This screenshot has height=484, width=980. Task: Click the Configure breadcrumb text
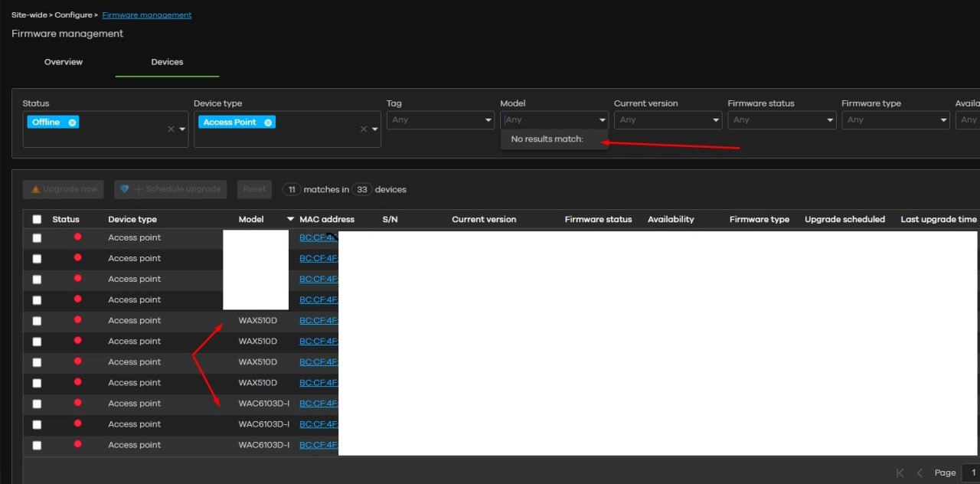[x=73, y=15]
